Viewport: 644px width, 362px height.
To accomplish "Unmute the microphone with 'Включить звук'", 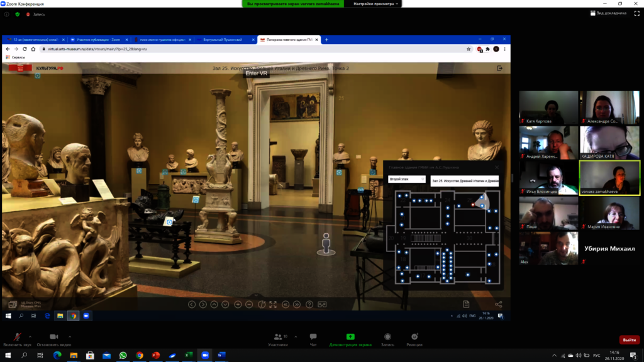I will 17,340.
